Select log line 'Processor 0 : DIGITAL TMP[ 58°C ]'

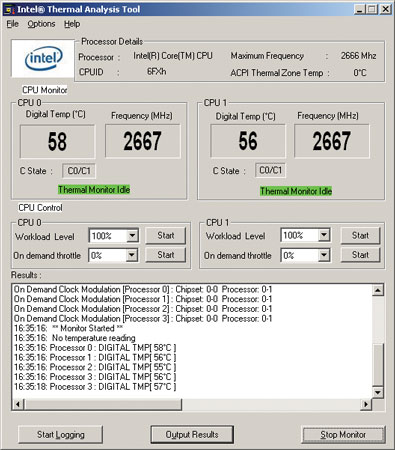pos(95,347)
